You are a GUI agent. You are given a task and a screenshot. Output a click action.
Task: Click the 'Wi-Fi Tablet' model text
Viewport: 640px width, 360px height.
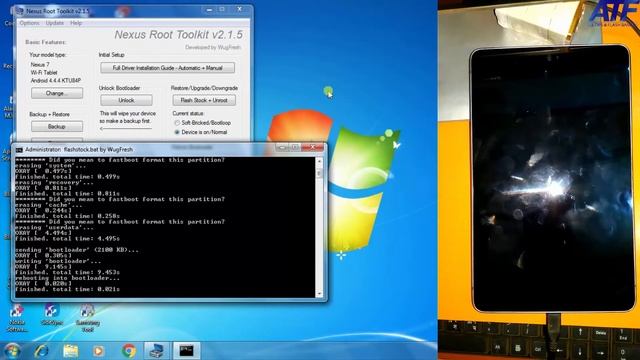pos(44,72)
